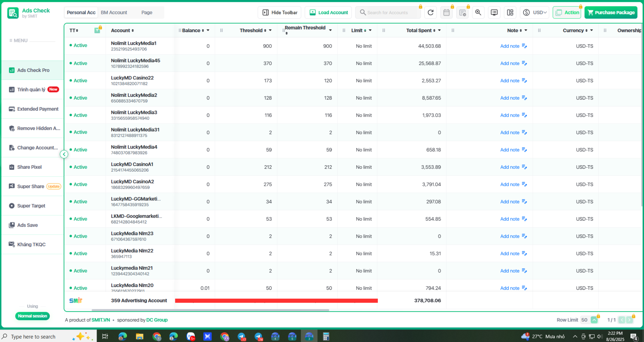644x342 pixels.
Task: Open Calculator from the taskbar
Action: tap(326, 336)
